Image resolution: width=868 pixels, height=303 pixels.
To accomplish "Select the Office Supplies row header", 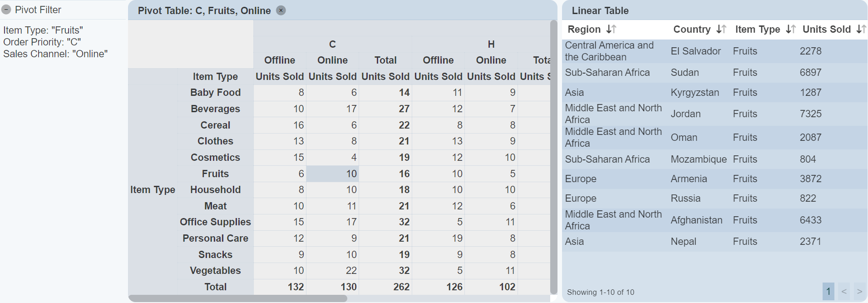I will click(x=215, y=222).
